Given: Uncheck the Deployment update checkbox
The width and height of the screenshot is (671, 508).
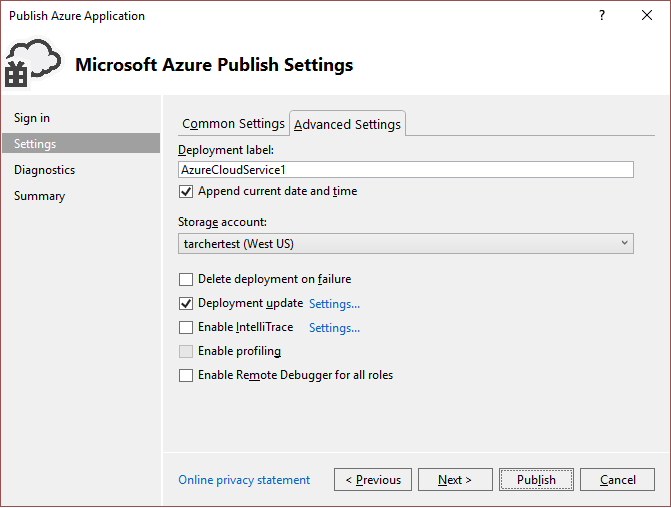Looking at the screenshot, I should (x=186, y=303).
